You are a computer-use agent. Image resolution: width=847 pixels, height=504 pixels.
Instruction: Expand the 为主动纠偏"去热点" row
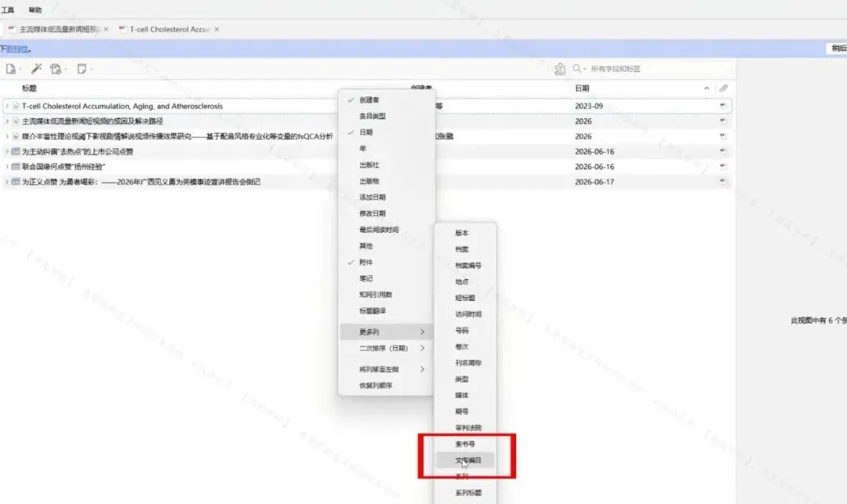(x=6, y=151)
